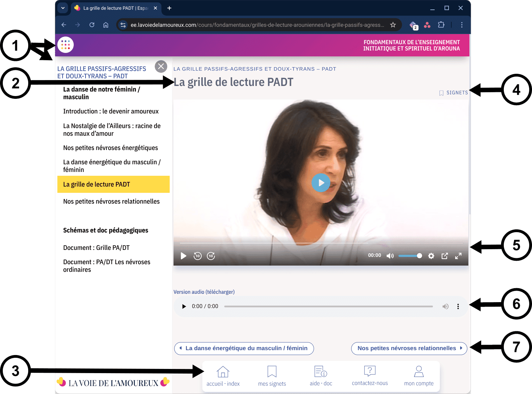532x394 pixels.
Task: Mute the video player volume
Action: coord(390,256)
